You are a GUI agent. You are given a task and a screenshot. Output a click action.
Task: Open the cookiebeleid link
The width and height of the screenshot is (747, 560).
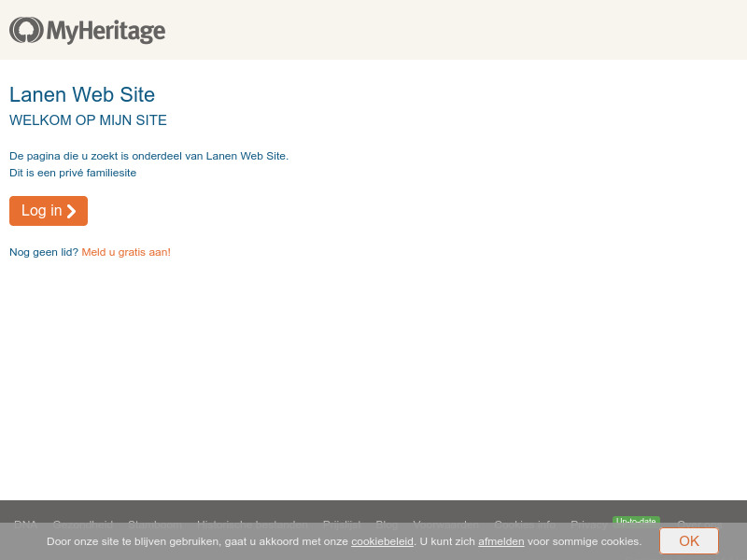(x=382, y=541)
